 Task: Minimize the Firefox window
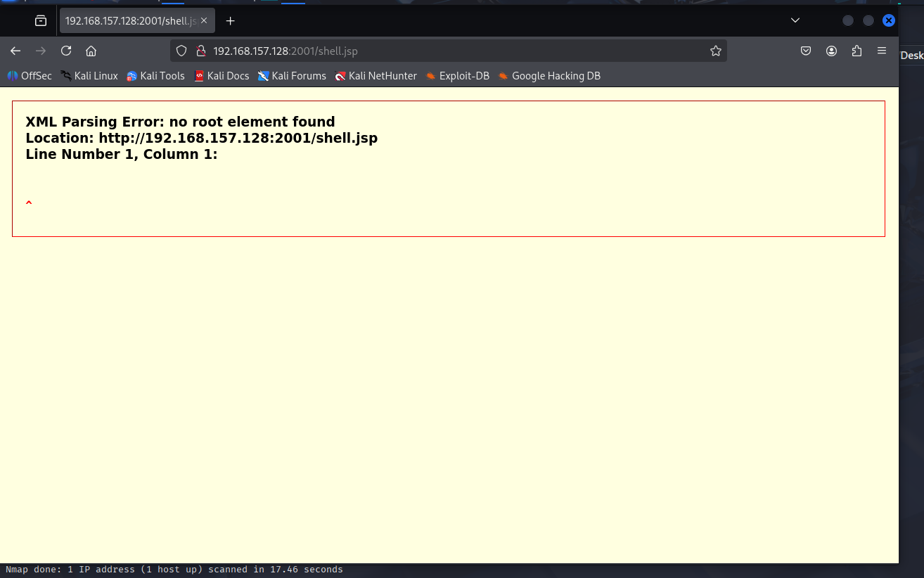tap(848, 20)
